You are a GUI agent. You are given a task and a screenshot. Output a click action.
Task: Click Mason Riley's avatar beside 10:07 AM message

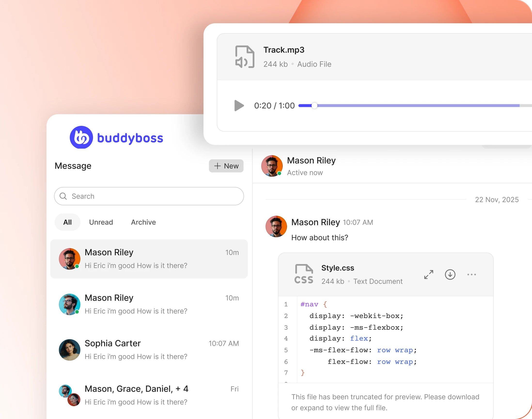(x=276, y=226)
